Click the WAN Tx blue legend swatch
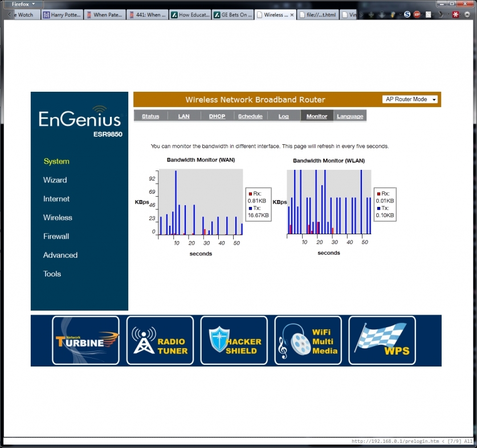477x448 pixels. click(250, 208)
